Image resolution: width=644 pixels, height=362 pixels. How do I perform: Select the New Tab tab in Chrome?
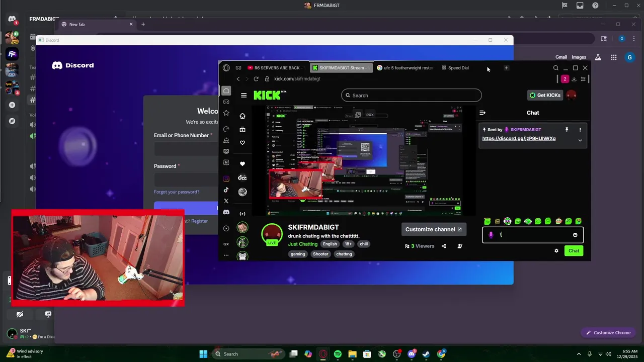pyautogui.click(x=97, y=24)
